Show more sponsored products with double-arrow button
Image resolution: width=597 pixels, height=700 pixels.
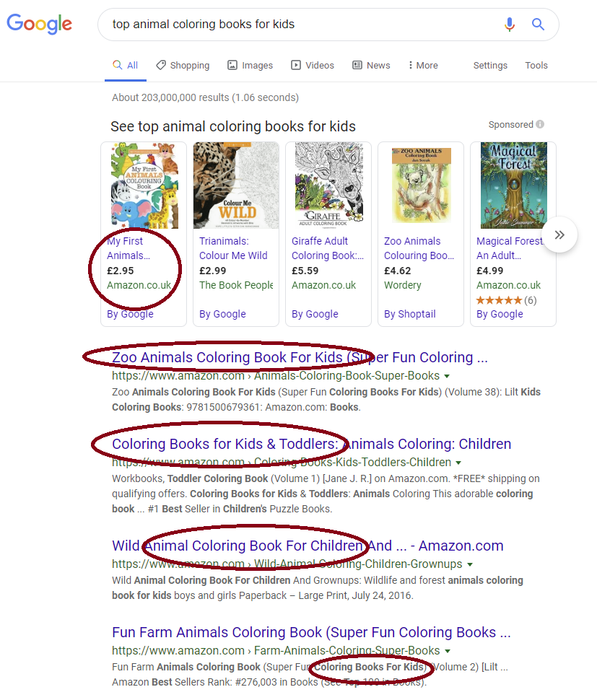point(559,235)
